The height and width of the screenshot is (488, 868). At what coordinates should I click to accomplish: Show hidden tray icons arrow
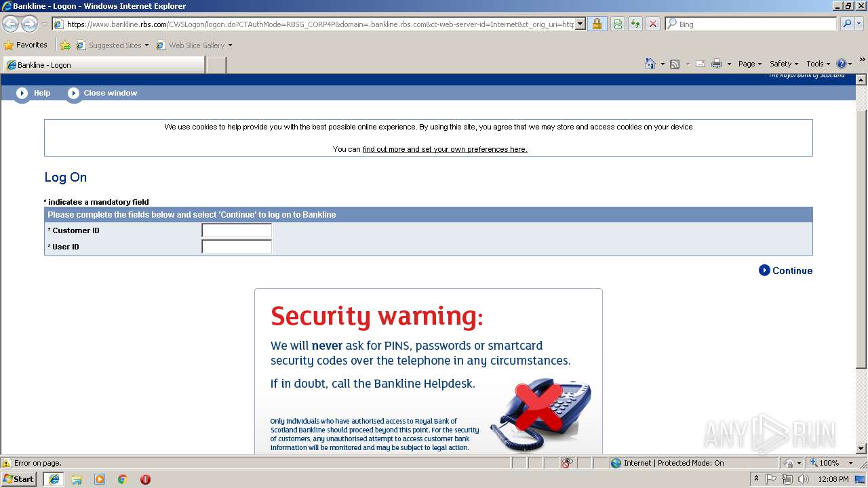tap(756, 479)
